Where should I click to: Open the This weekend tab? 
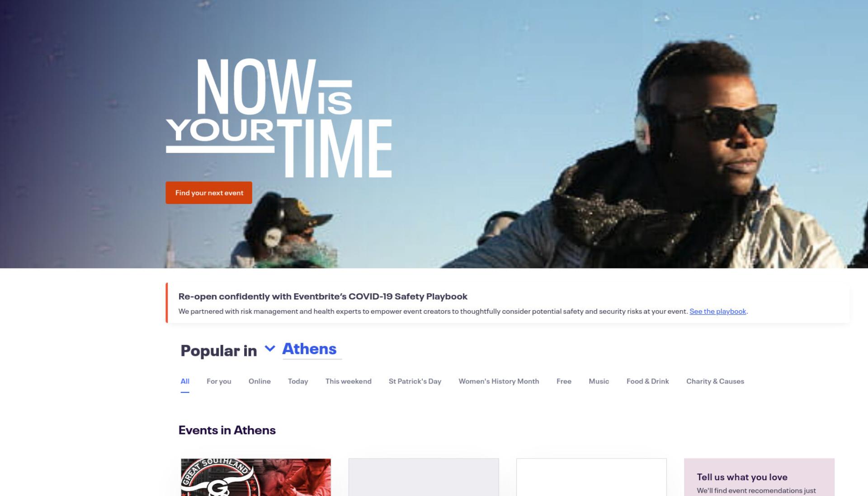point(349,381)
